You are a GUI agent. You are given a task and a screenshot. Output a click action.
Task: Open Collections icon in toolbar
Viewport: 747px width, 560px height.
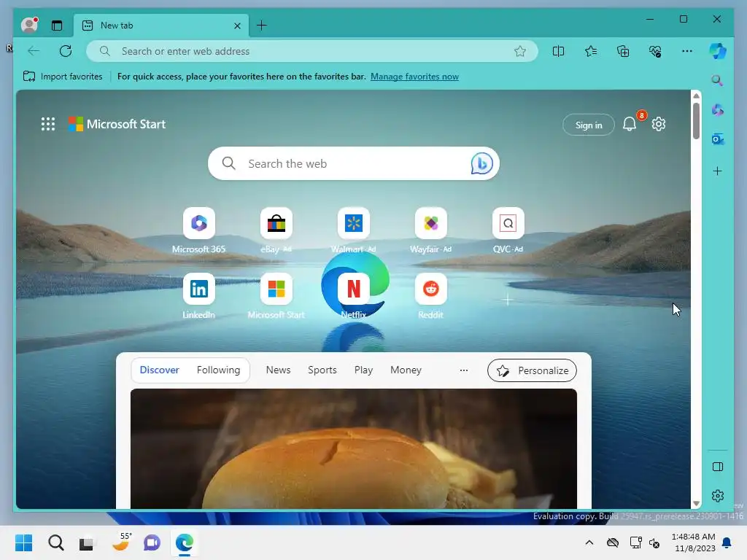coord(623,51)
